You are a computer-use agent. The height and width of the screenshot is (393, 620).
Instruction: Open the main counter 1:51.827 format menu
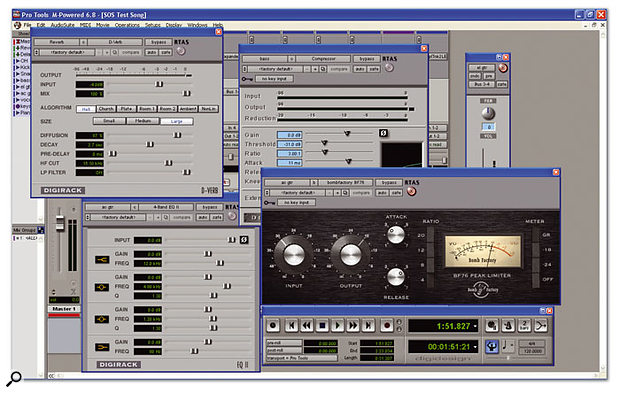point(475,326)
